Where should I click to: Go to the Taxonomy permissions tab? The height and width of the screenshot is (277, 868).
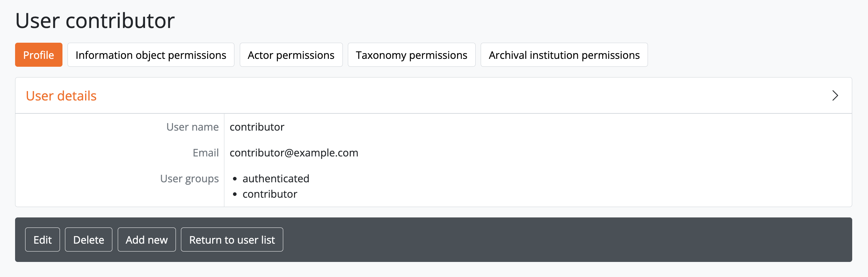click(411, 55)
